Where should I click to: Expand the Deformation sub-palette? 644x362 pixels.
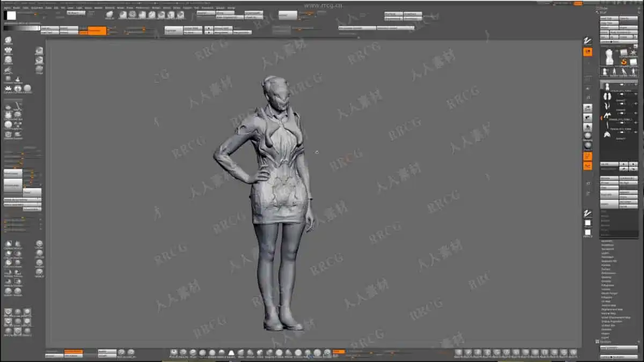click(609, 273)
